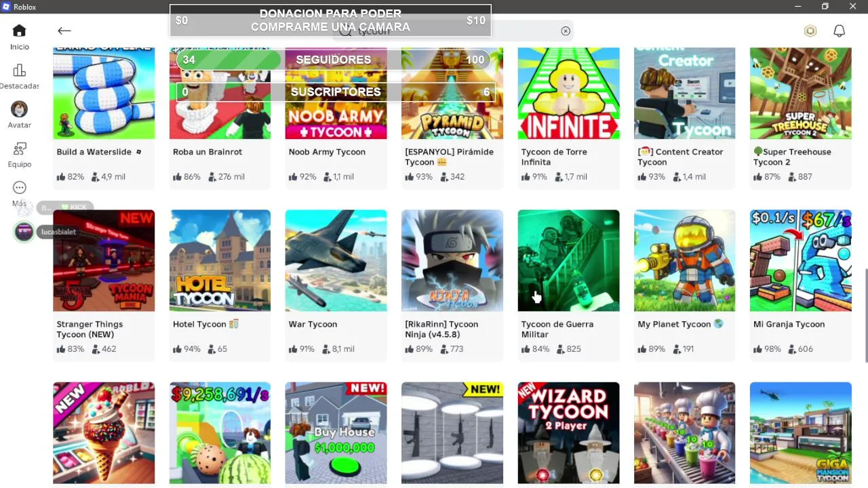This screenshot has height=488, width=868.
Task: Click the Noob Army Tycoon title
Action: tap(327, 152)
